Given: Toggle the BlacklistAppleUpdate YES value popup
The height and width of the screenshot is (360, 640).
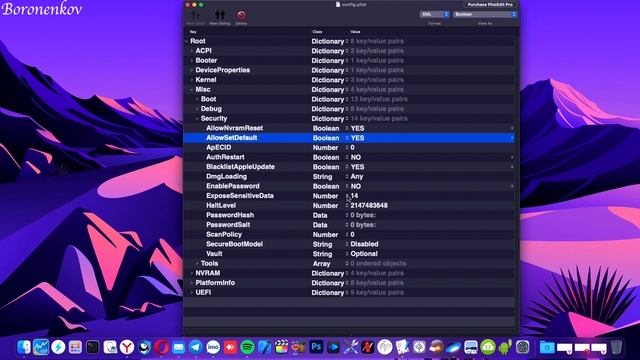Looking at the screenshot, I should click(512, 167).
